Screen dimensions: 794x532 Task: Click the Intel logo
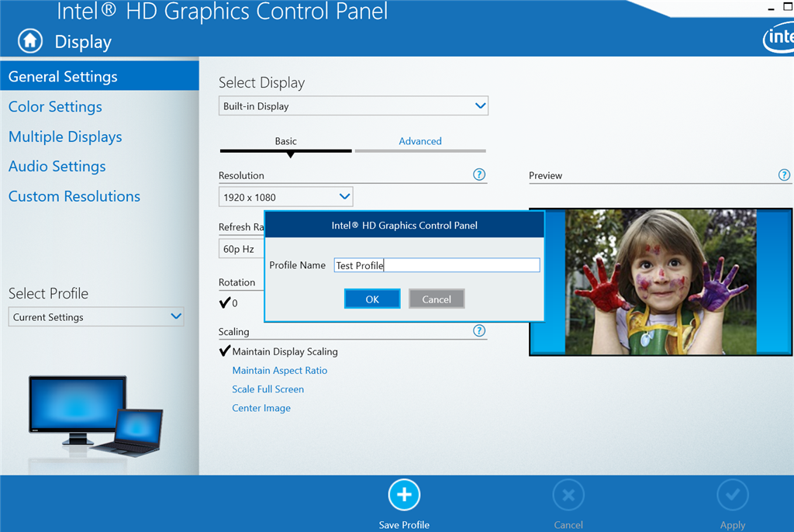point(778,37)
